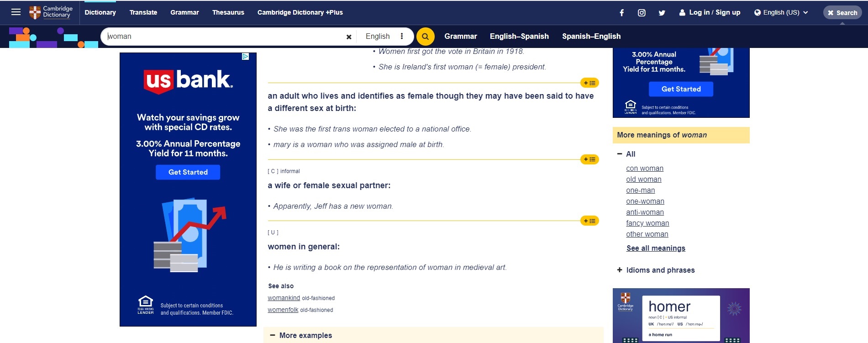868x343 pixels.
Task: Expand Idioms and phrases
Action: point(656,270)
